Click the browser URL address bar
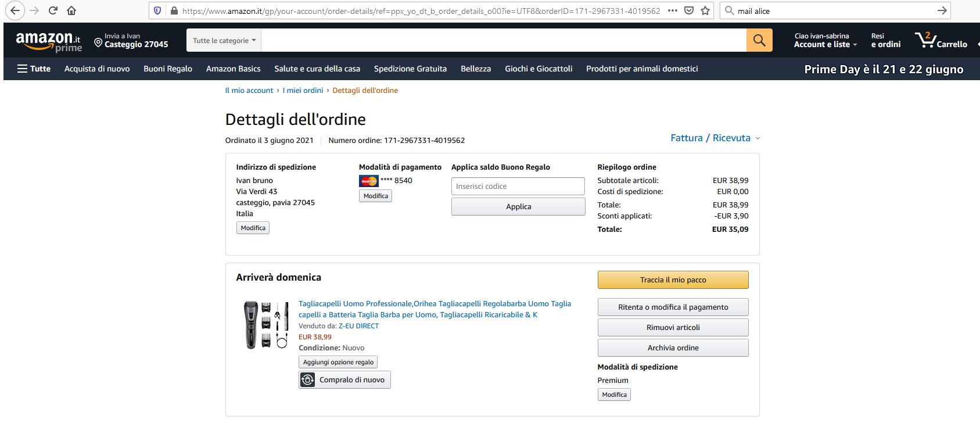 point(421,10)
